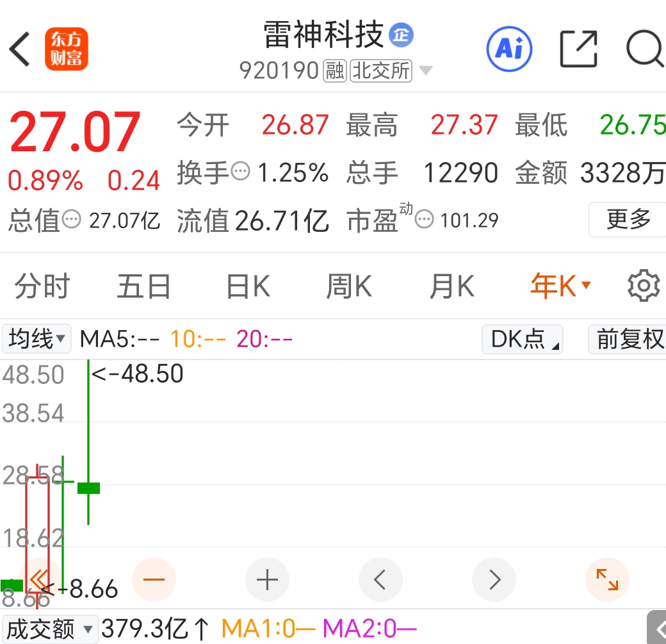This screenshot has width=666, height=644.
Task: Toggle the DK点 button
Action: point(523,339)
